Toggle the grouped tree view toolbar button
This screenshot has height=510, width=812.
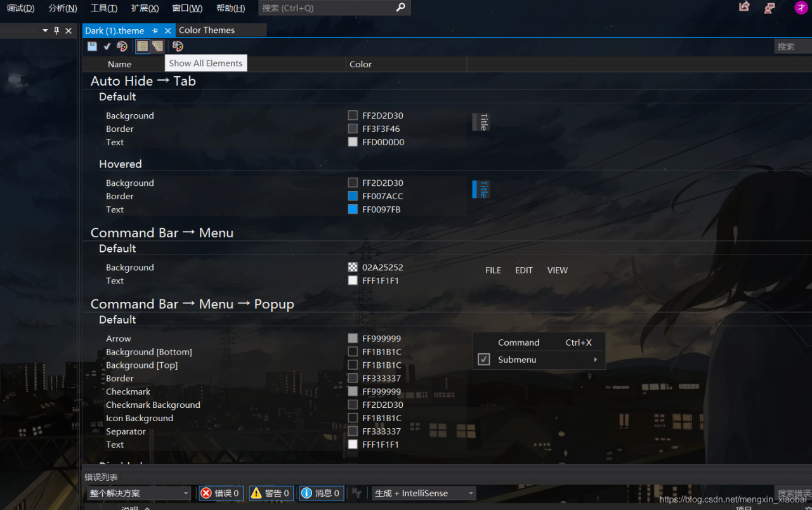pos(157,46)
